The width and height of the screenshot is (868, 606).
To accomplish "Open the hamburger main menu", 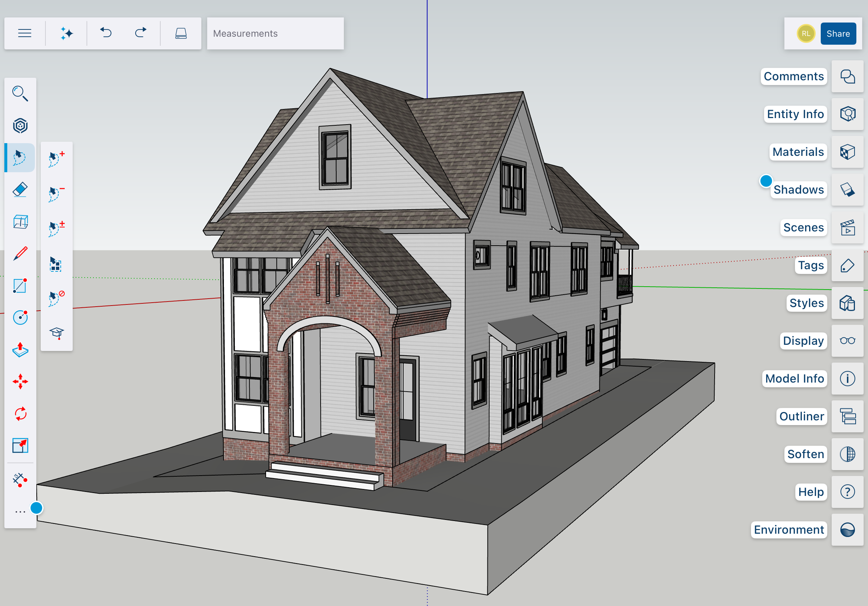I will (x=25, y=33).
